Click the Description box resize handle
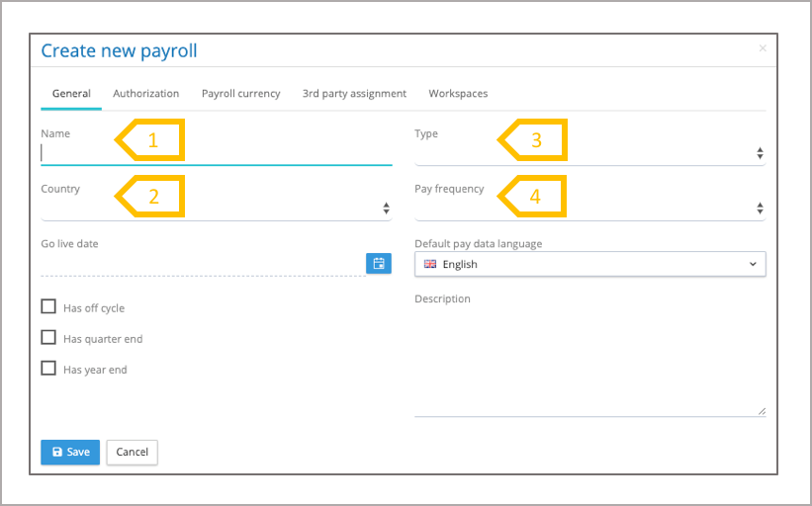This screenshot has width=812, height=506. 761,411
